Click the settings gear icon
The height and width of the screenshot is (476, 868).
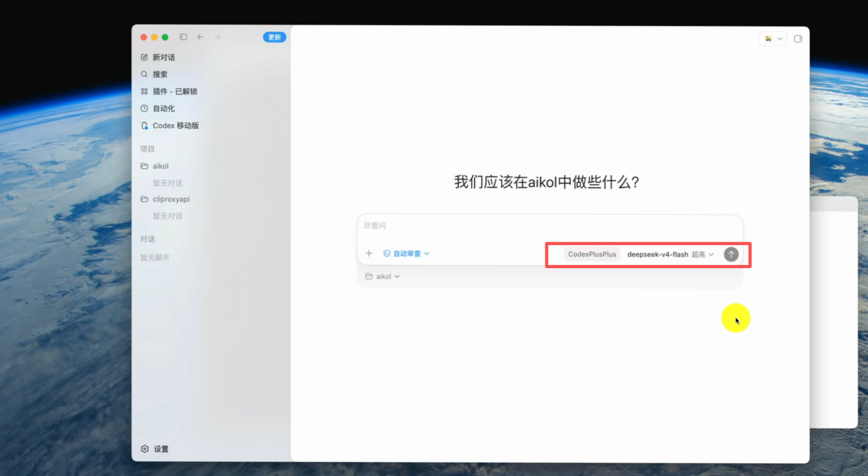[145, 449]
